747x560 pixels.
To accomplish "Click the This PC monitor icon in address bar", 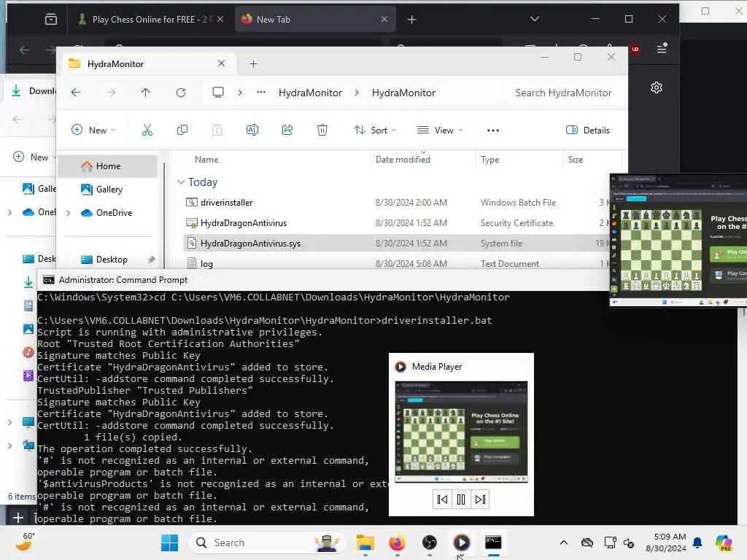I will (x=217, y=93).
